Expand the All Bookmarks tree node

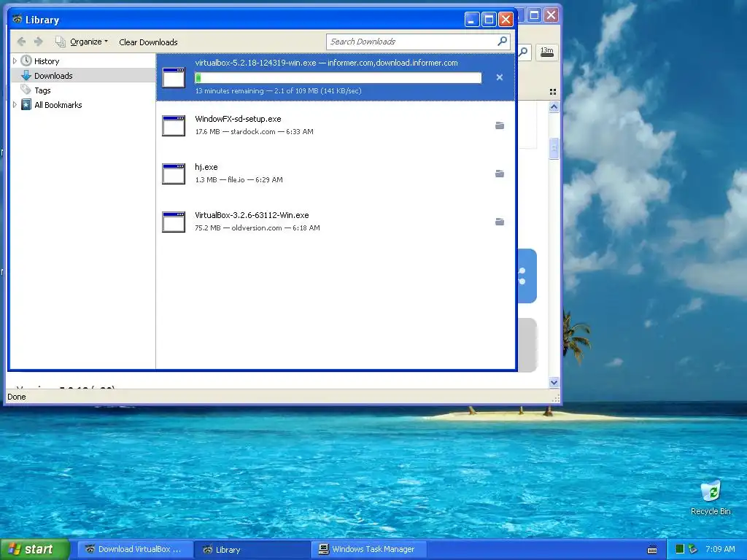pos(15,105)
